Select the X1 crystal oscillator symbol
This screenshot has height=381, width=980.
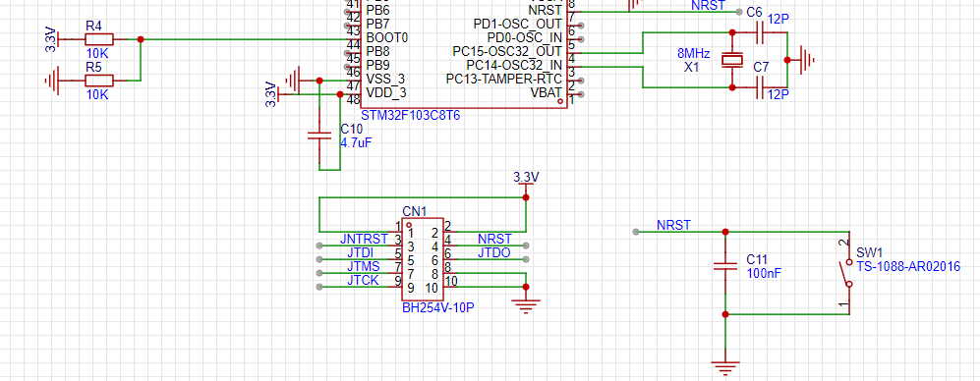[x=732, y=60]
